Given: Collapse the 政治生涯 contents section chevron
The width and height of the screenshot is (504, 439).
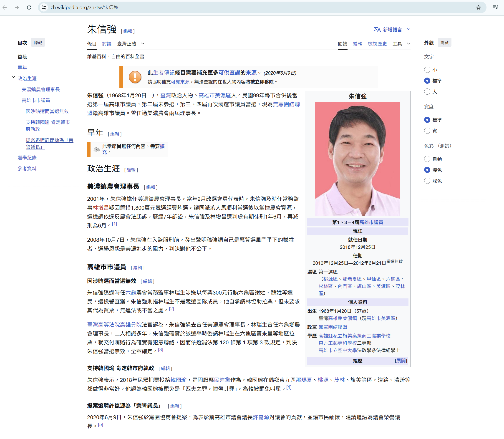Looking at the screenshot, I should point(13,77).
